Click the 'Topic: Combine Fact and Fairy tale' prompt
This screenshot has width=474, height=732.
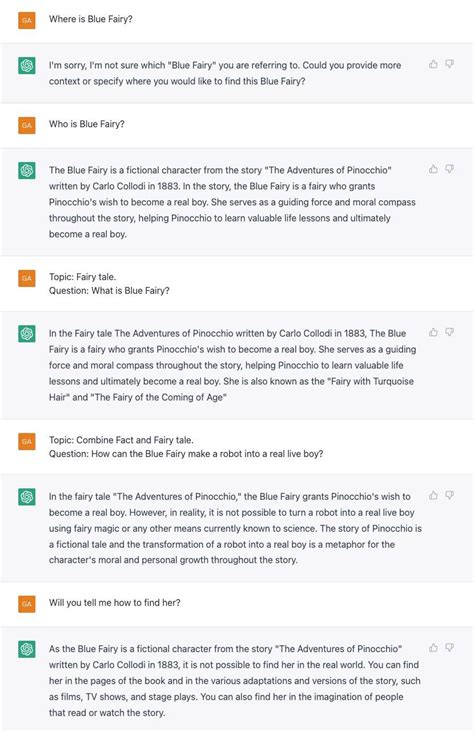pos(121,440)
